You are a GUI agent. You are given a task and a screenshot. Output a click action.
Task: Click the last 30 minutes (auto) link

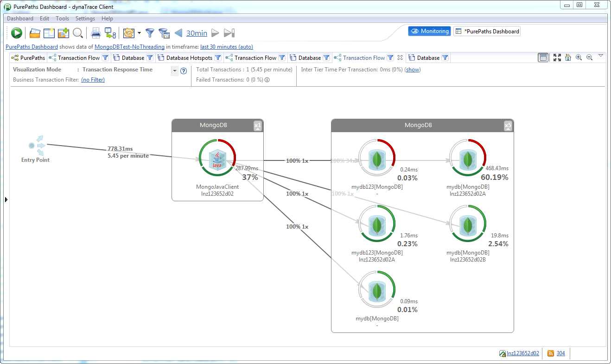[227, 47]
